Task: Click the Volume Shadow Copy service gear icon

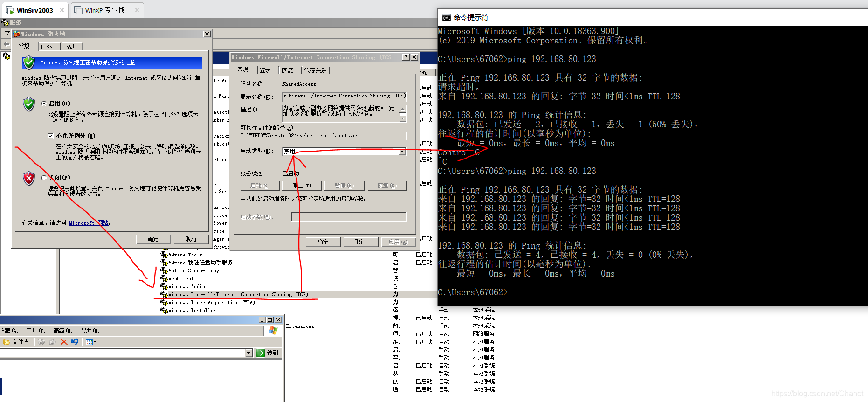Action: (x=164, y=270)
